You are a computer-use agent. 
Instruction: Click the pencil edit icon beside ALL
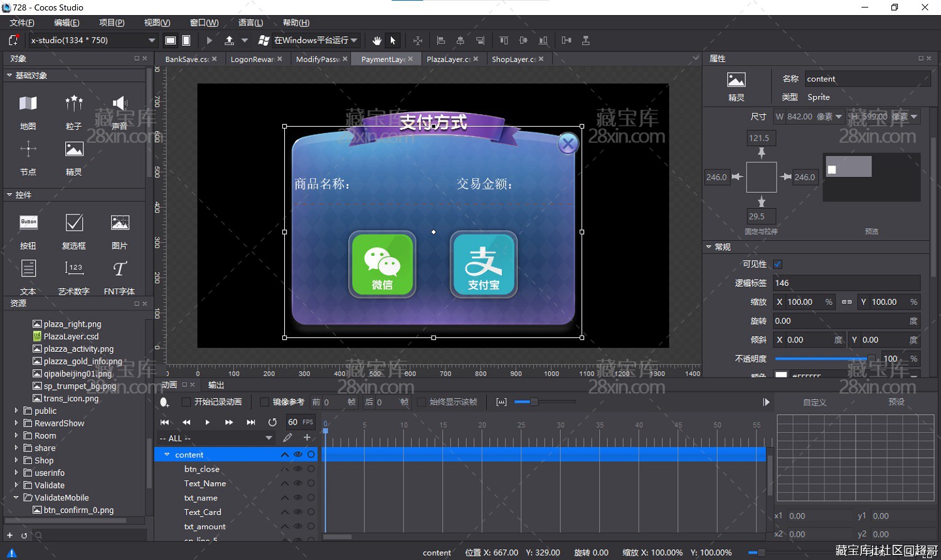[x=288, y=438]
